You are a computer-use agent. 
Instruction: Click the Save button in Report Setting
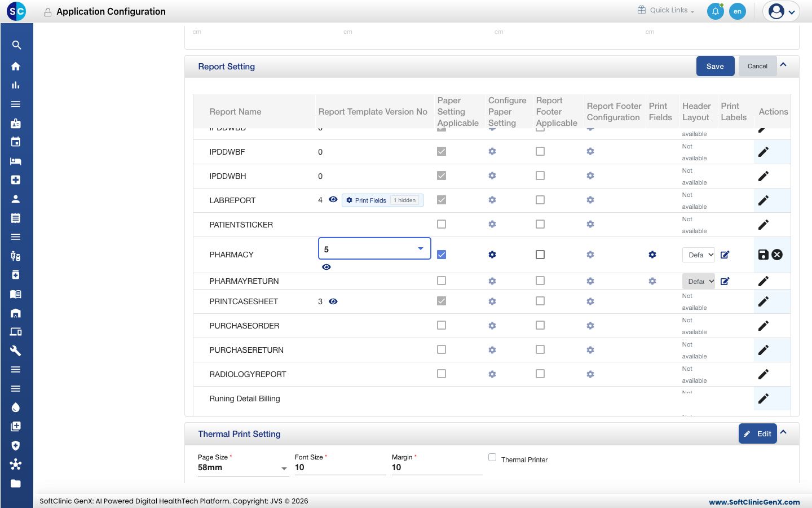click(x=715, y=66)
